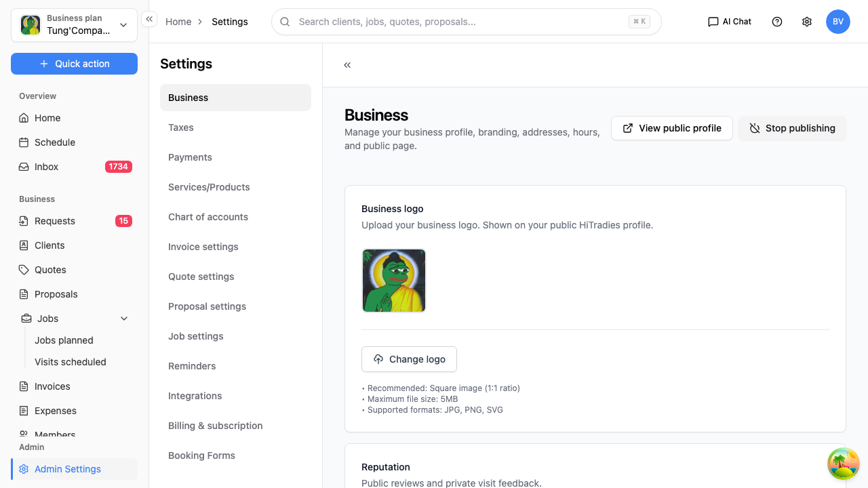Click the Change logo button
Viewport: 868px width, 488px height.
click(409, 359)
